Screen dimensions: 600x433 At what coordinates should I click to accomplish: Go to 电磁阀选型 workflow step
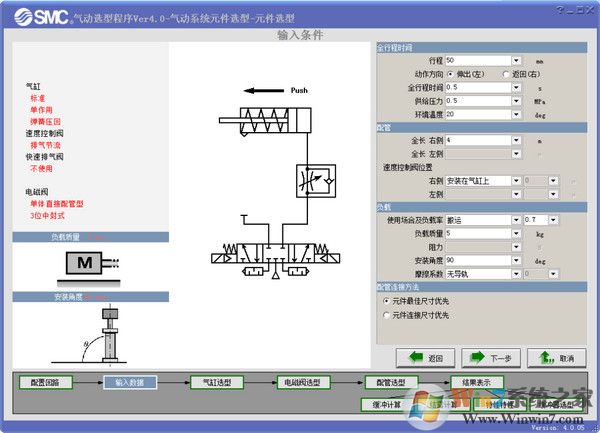(x=302, y=383)
